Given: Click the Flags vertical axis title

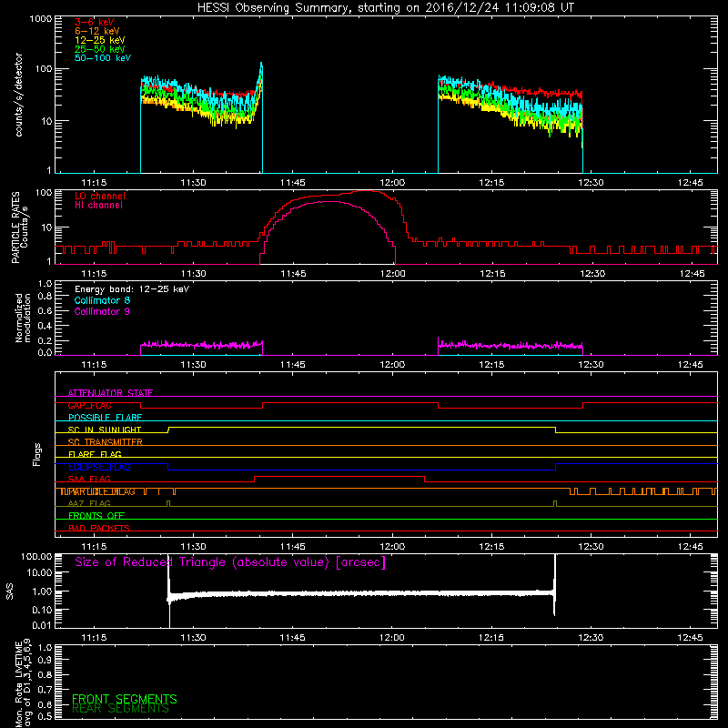Looking at the screenshot, I should tap(37, 454).
